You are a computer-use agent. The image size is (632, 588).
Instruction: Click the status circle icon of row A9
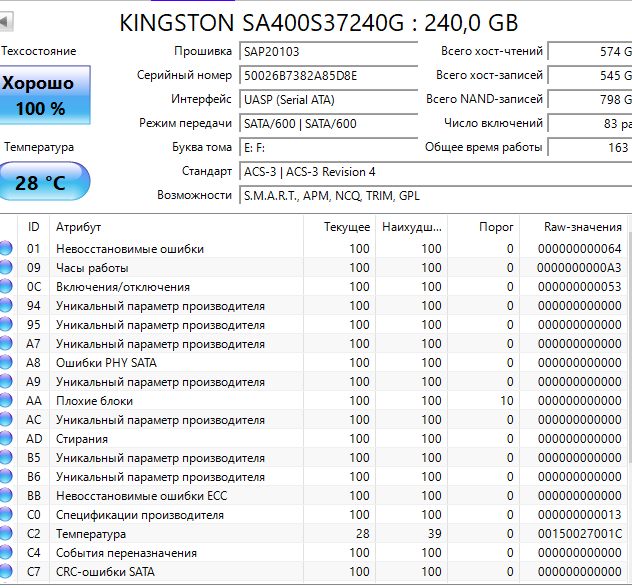pos(6,381)
